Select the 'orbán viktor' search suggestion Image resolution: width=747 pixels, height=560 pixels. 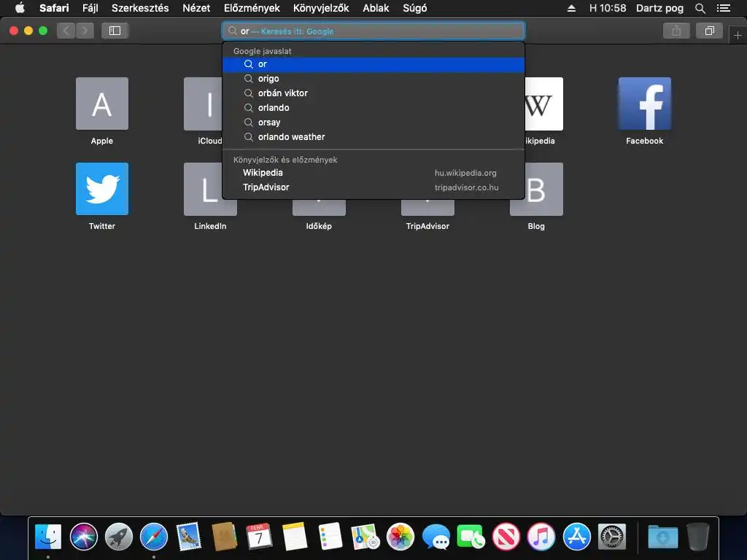coord(373,93)
